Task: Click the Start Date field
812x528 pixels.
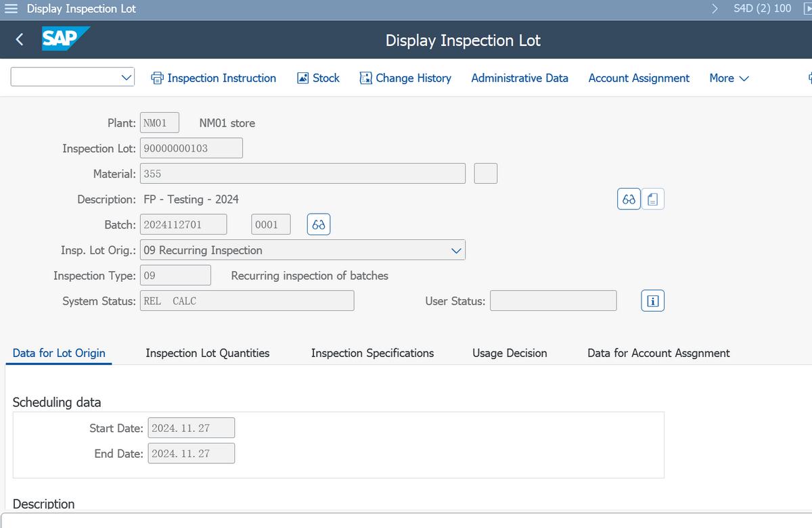Action: (x=191, y=428)
